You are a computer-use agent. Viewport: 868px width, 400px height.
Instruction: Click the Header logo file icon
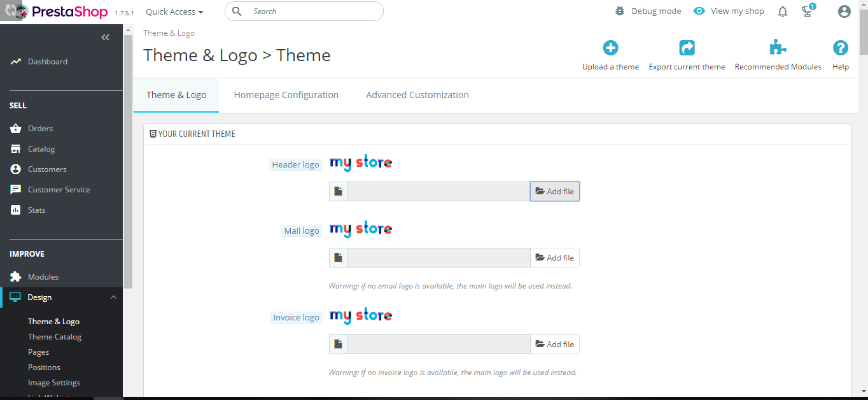339,192
